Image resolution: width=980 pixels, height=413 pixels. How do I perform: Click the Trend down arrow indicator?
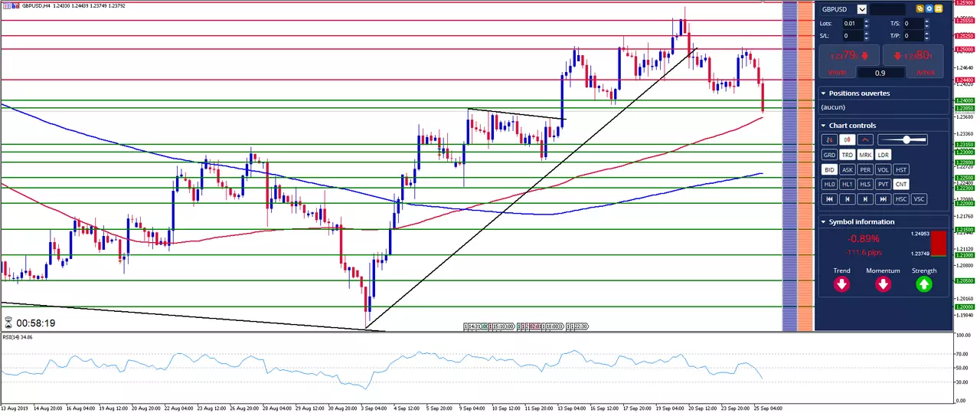842,284
